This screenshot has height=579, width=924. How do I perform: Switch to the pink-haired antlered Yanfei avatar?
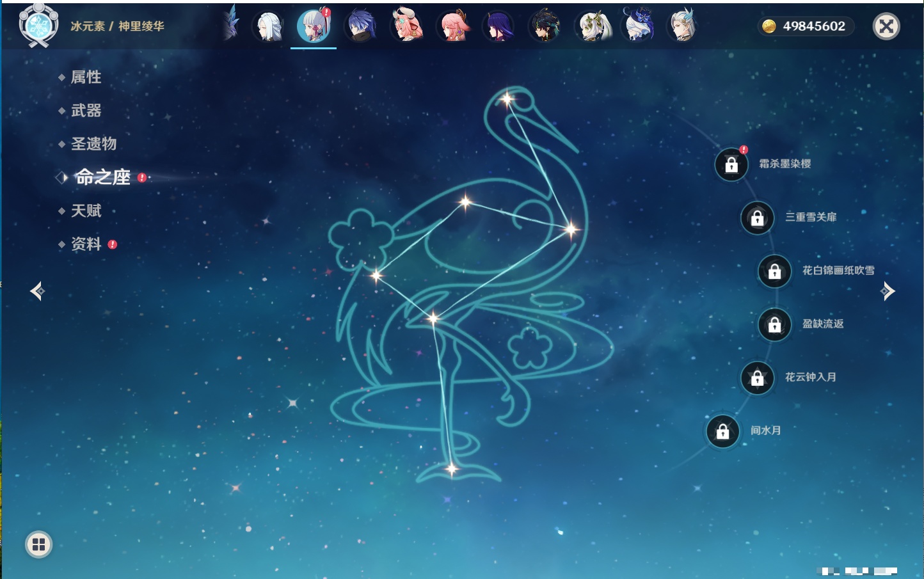point(406,26)
